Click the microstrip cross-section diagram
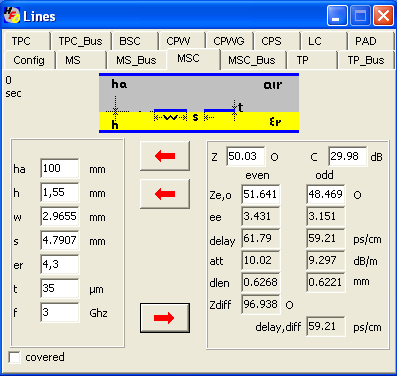The image size is (397, 376). tap(199, 103)
